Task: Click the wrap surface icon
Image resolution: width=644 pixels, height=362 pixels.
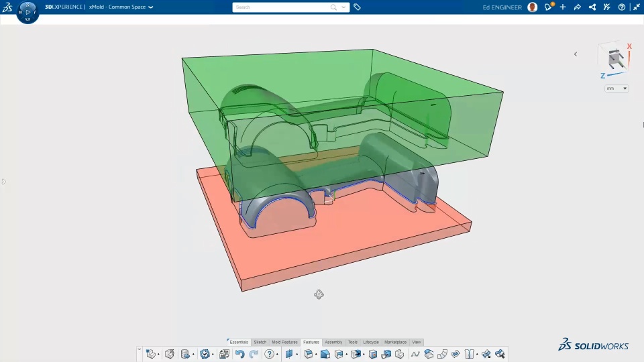Action: point(455,354)
